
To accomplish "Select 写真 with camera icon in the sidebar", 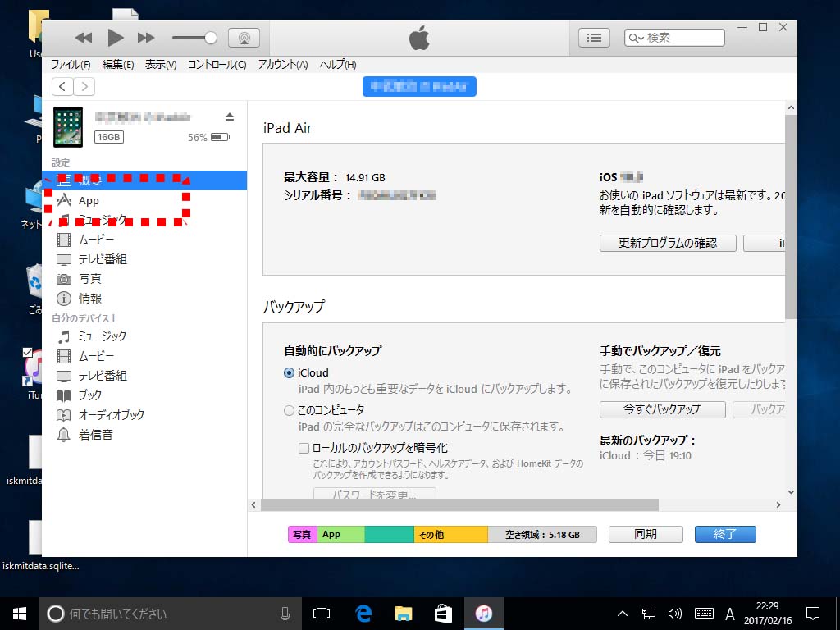I will (90, 279).
